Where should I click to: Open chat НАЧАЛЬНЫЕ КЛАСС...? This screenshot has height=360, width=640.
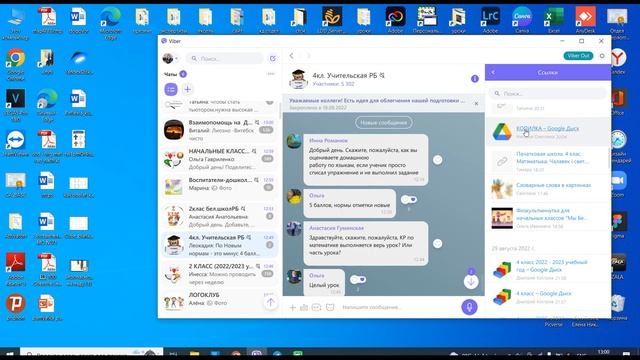[219, 159]
